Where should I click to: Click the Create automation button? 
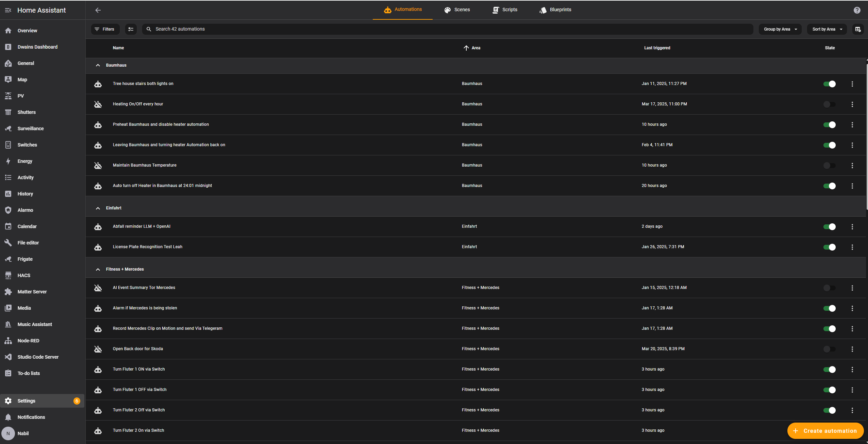click(x=825, y=430)
